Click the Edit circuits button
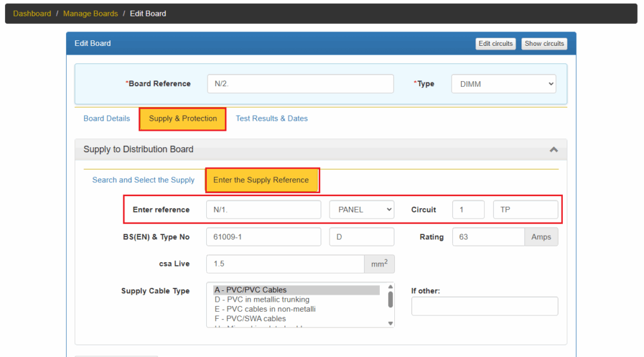 (496, 43)
